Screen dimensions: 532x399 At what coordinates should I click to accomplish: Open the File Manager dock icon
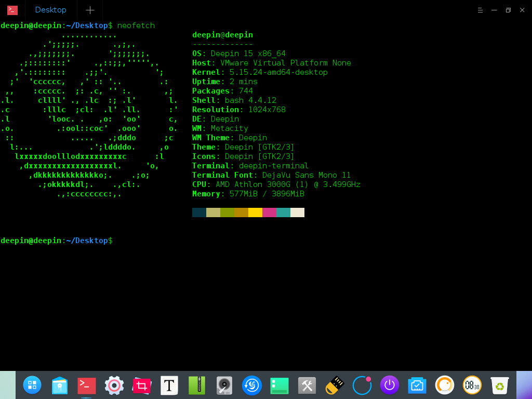(x=60, y=385)
